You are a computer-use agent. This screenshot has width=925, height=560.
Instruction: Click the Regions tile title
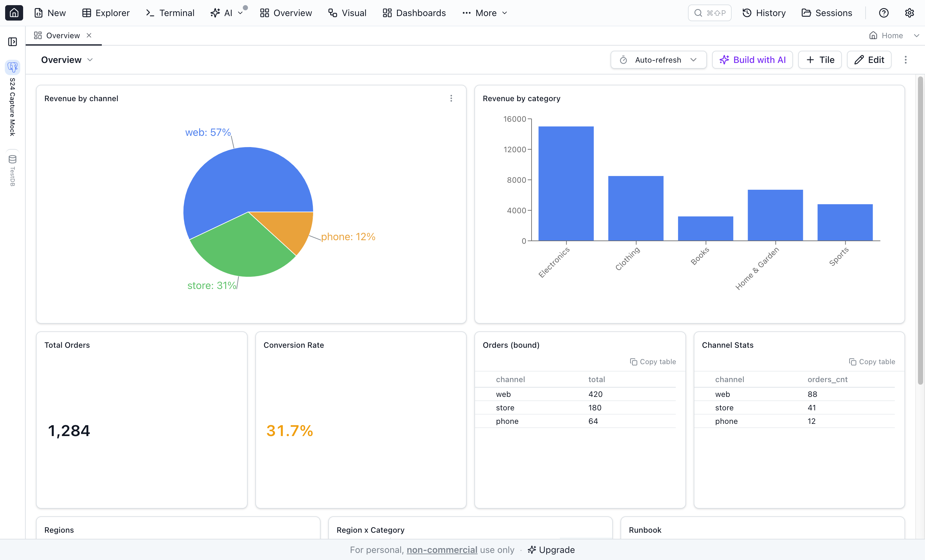click(x=59, y=530)
